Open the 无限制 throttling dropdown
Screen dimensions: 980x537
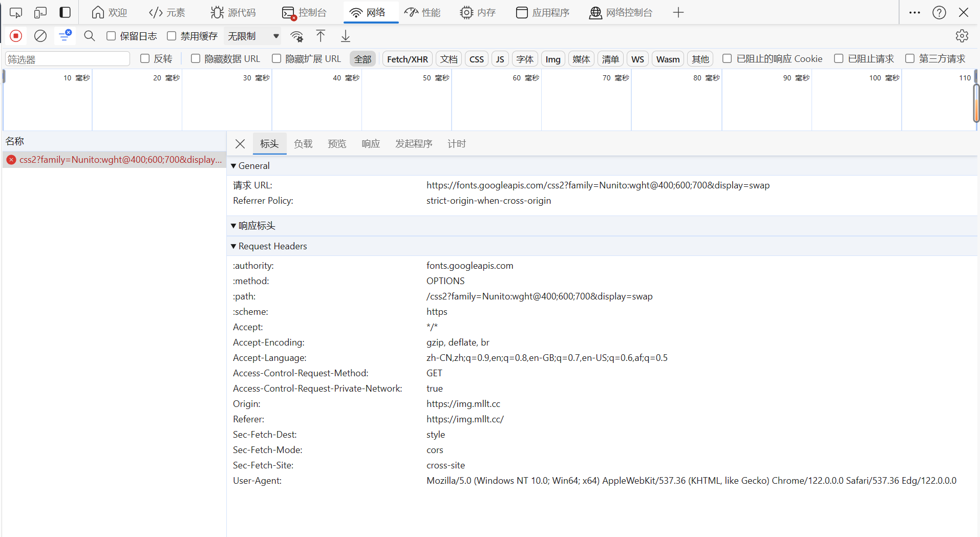pos(253,36)
